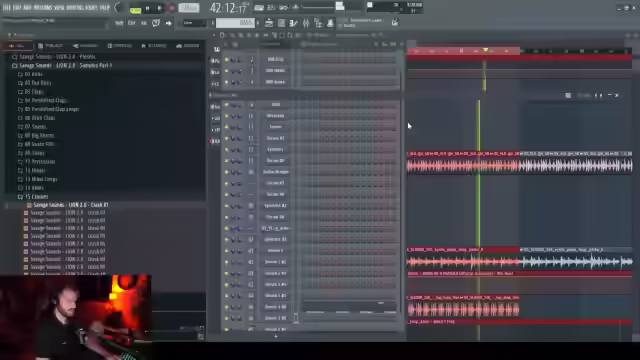Toggle song/pattern mode green switch

tap(136, 8)
